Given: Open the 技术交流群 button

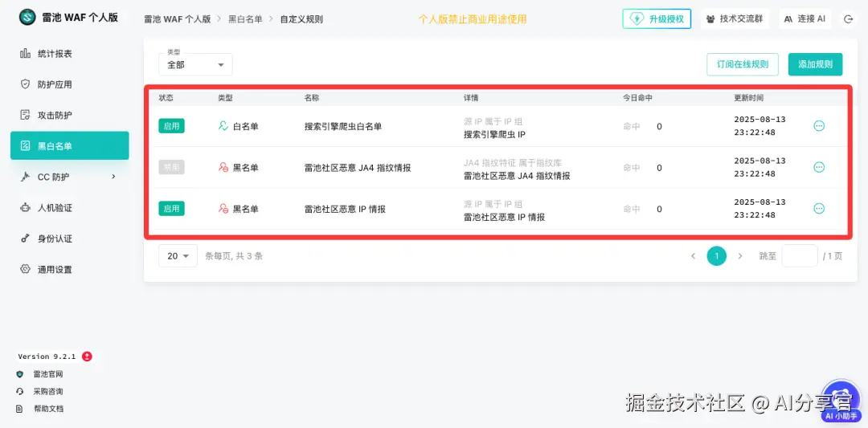Looking at the screenshot, I should 735,18.
